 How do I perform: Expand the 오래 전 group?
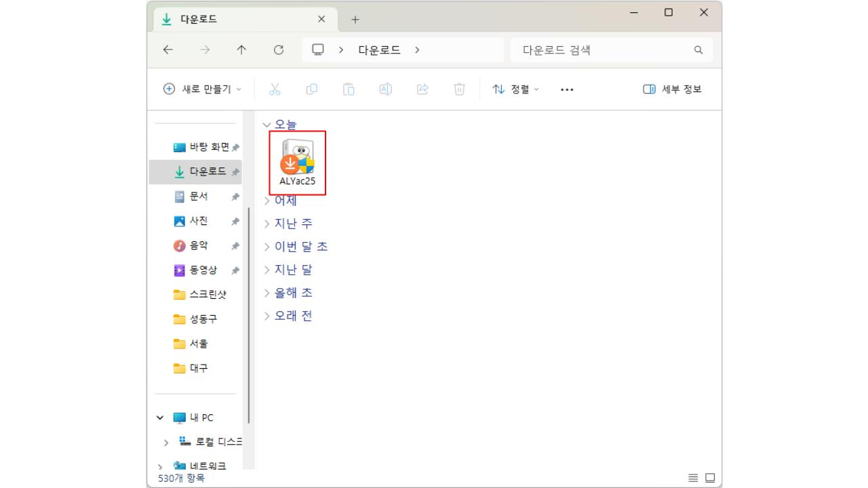[267, 316]
